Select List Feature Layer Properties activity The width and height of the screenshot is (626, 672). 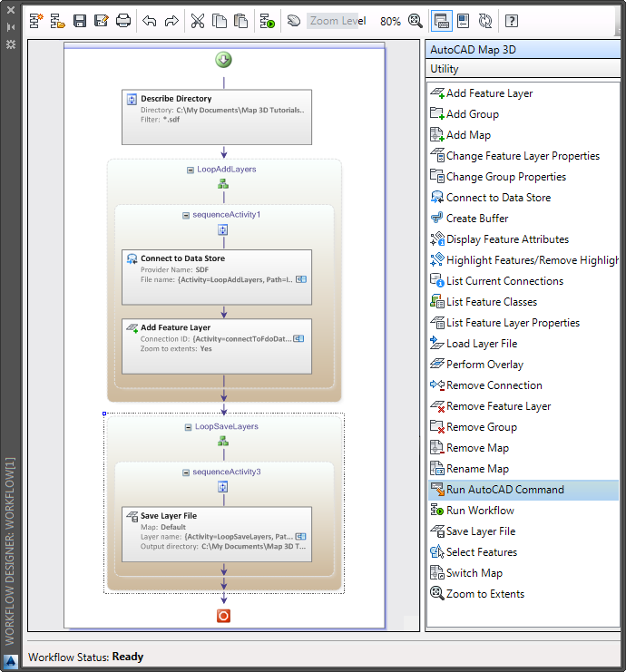(523, 323)
